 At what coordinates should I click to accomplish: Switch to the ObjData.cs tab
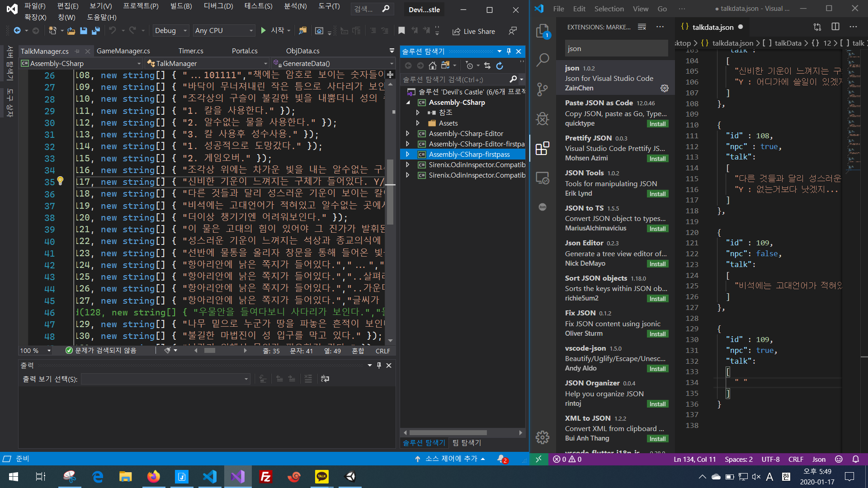[302, 51]
